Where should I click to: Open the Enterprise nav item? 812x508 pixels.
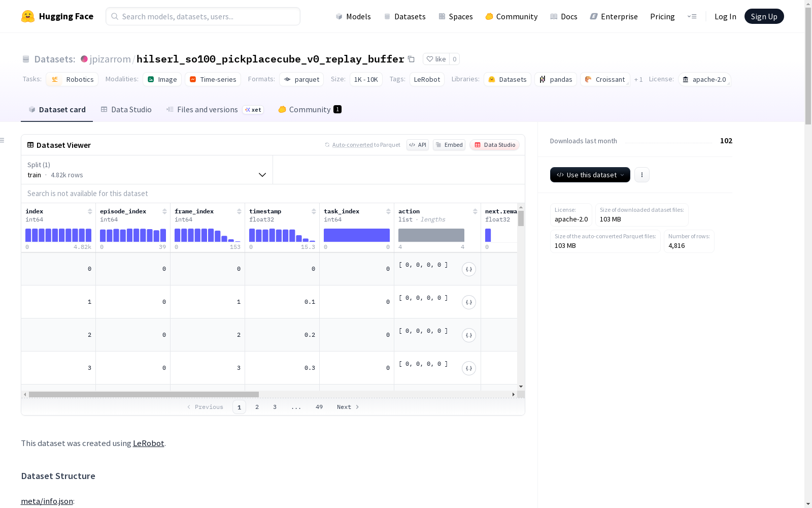point(614,16)
